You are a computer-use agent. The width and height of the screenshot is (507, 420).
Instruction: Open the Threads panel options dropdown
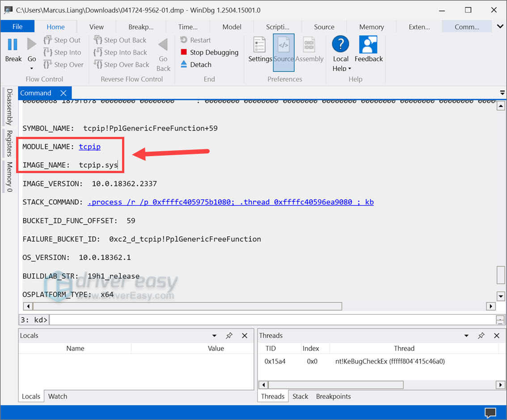tap(466, 335)
